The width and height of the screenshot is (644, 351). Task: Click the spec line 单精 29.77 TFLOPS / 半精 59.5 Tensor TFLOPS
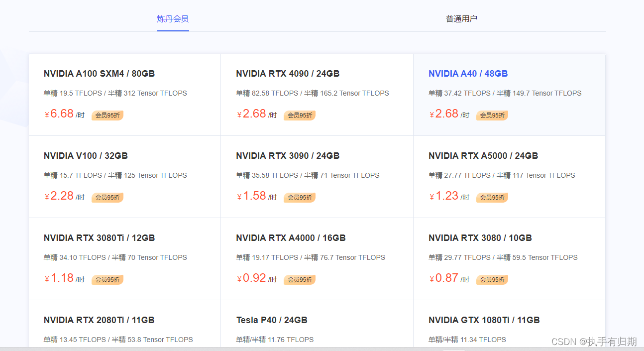click(503, 257)
